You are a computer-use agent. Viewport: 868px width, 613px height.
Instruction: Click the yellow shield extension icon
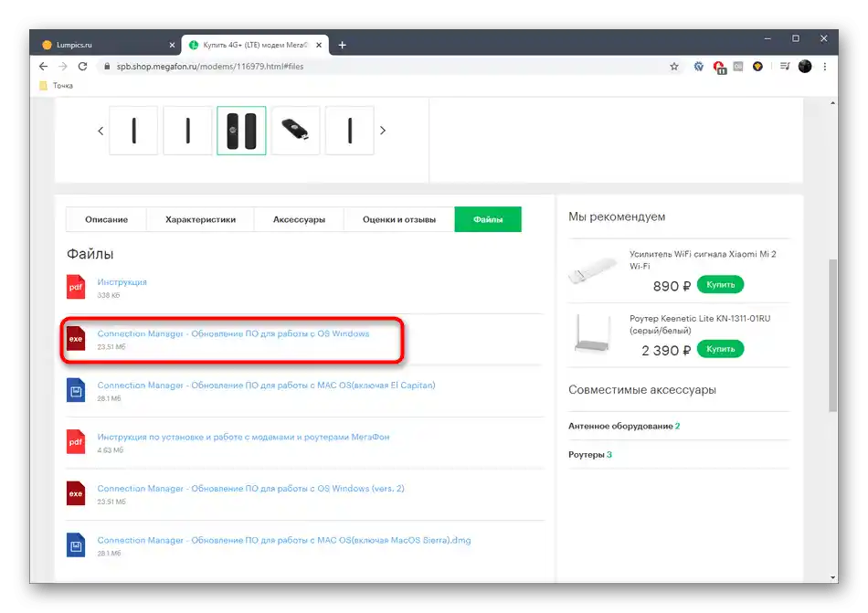point(757,67)
